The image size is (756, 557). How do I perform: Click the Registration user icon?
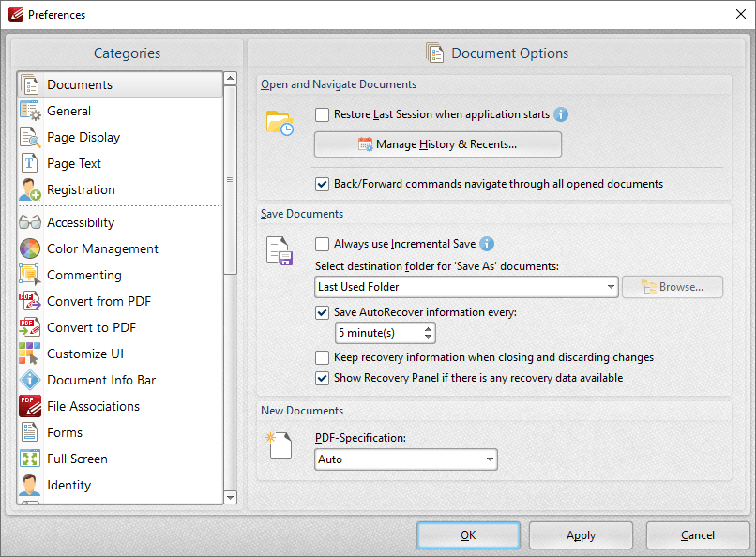pyautogui.click(x=30, y=189)
